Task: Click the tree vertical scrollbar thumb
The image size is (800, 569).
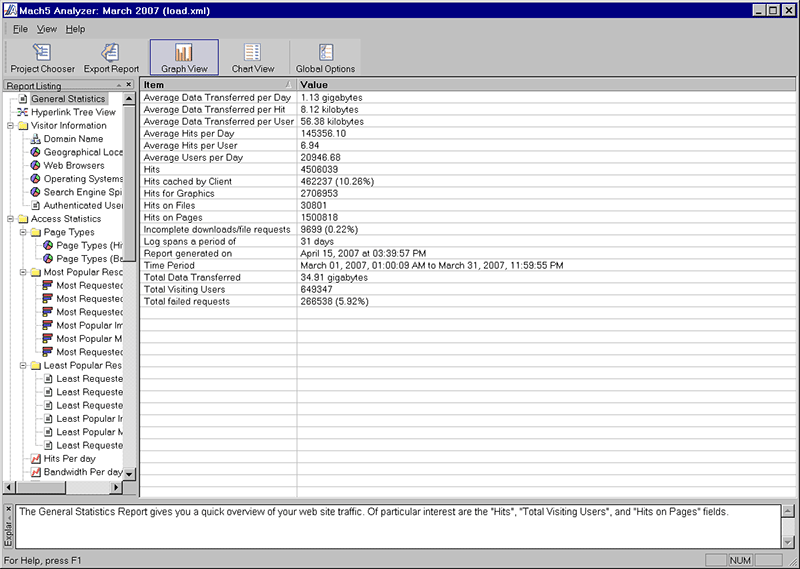Action: point(129,183)
